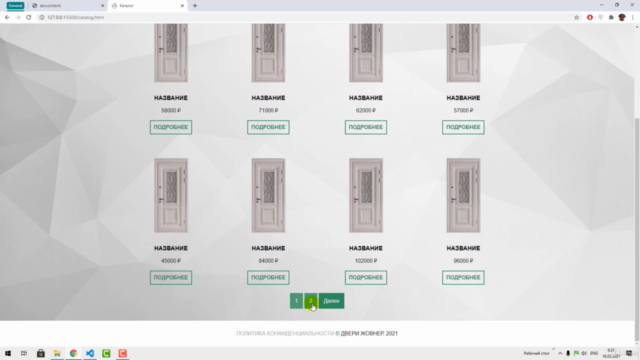Open site info icon in address bar
Viewport: 640px width, 360px height.
point(42,17)
